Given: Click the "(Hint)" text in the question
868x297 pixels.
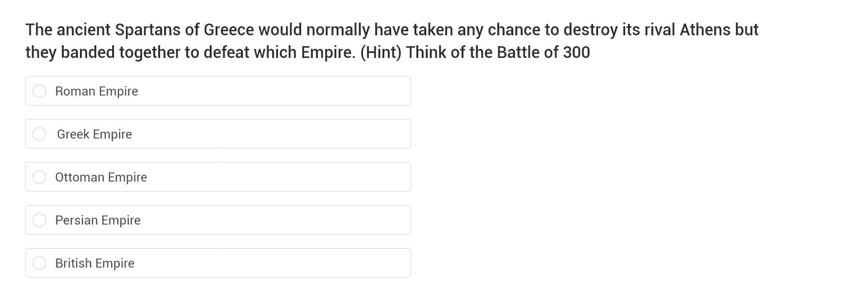Looking at the screenshot, I should tap(381, 53).
